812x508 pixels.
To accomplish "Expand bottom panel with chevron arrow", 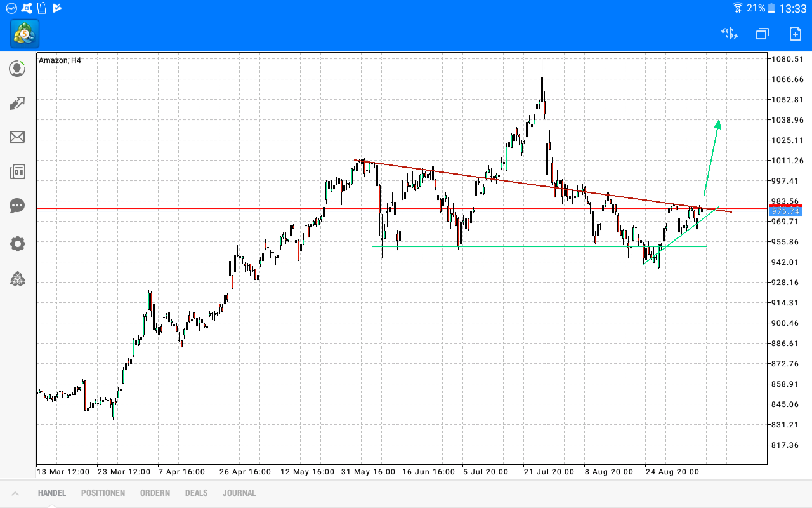I will point(15,493).
